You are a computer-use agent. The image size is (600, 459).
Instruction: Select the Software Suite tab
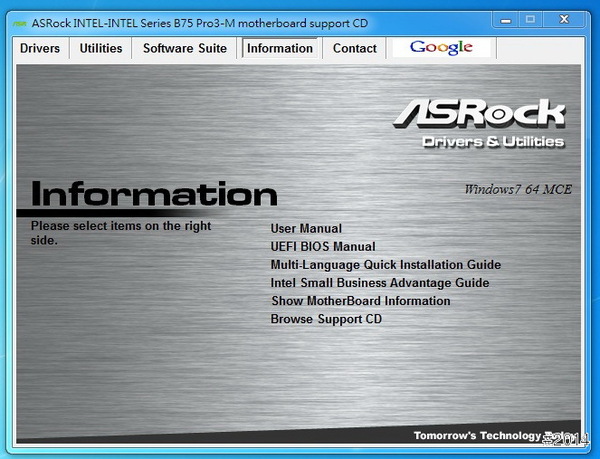point(185,48)
